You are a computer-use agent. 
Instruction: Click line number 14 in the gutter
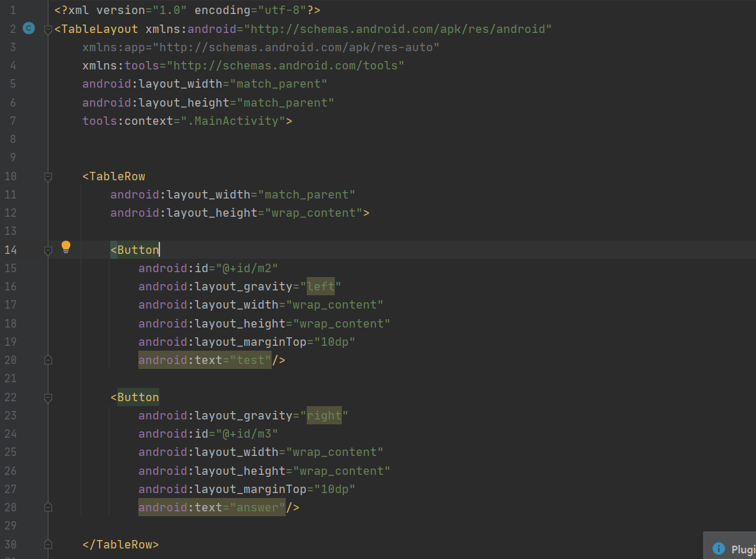click(11, 250)
